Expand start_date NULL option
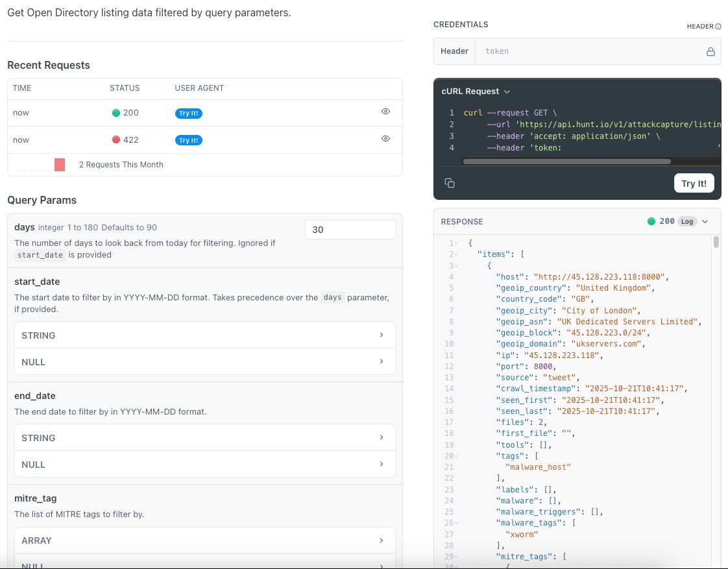 click(x=205, y=361)
